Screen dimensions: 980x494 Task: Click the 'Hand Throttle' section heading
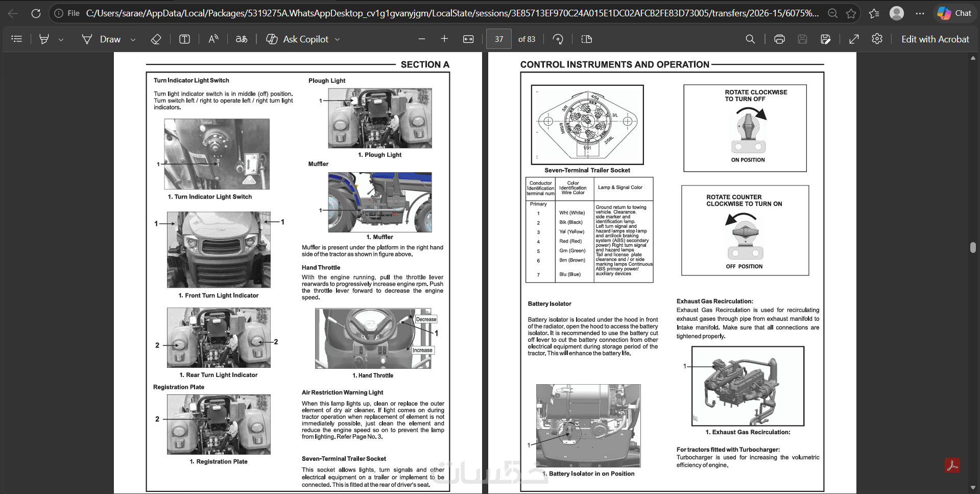tap(321, 268)
